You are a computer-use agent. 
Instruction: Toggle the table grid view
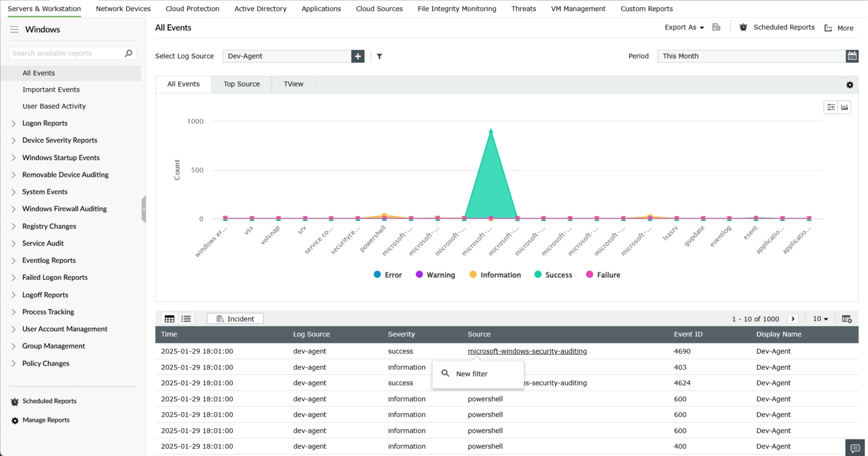pyautogui.click(x=169, y=318)
